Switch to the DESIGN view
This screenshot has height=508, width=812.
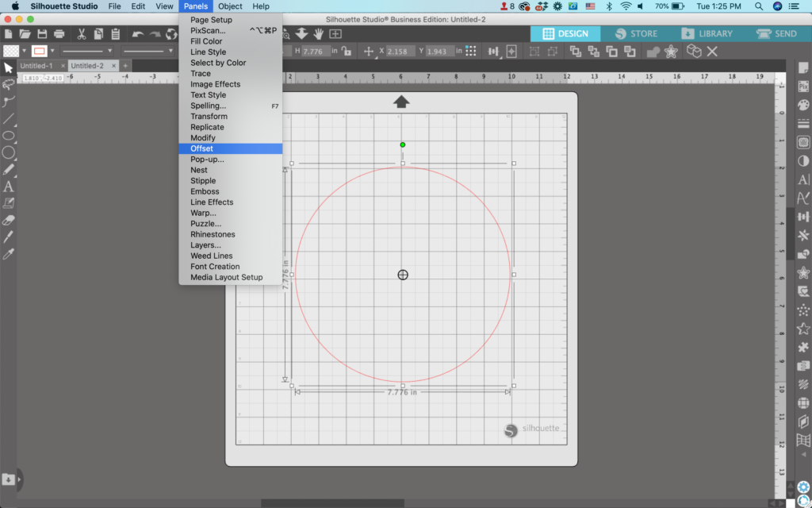565,33
